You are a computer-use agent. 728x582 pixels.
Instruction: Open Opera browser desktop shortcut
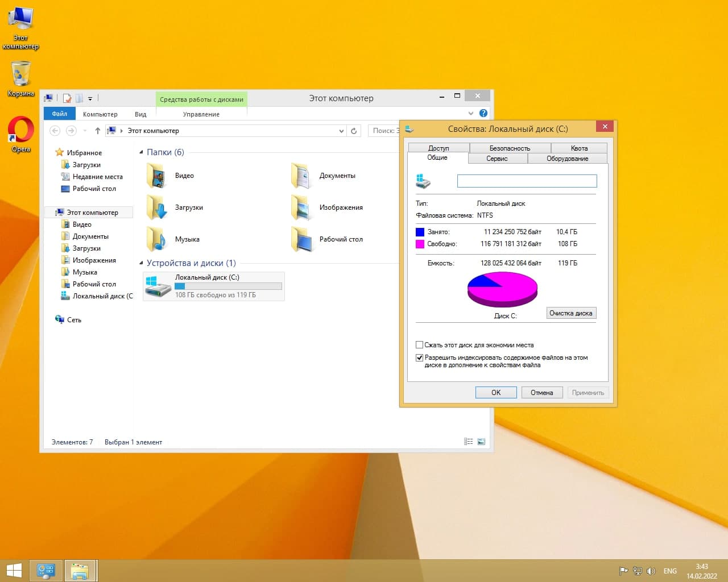click(21, 131)
